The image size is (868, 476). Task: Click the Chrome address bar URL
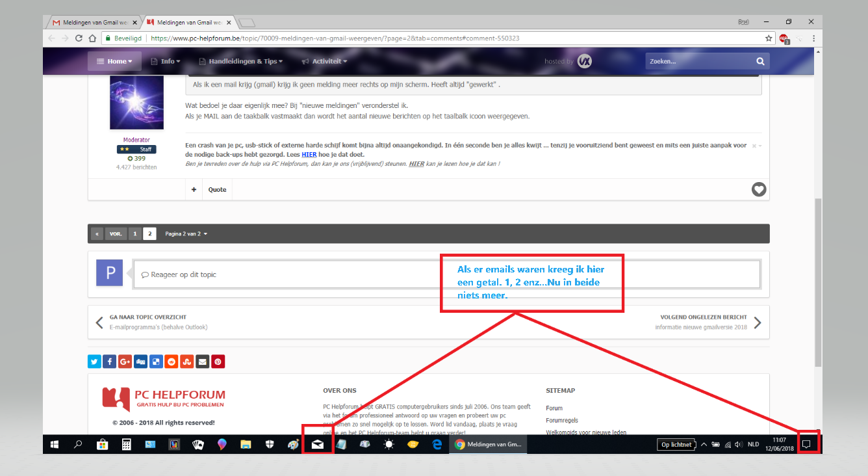point(335,38)
